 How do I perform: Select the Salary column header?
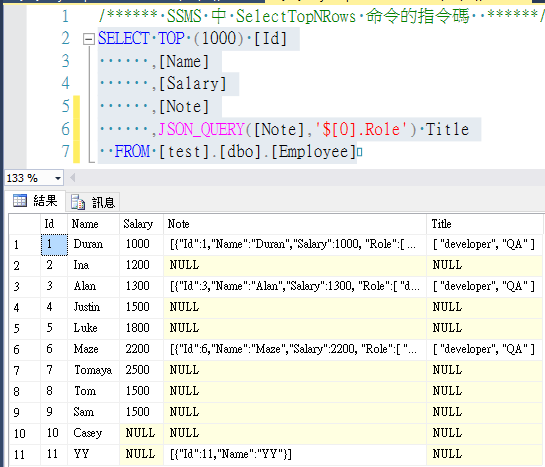(x=141, y=224)
